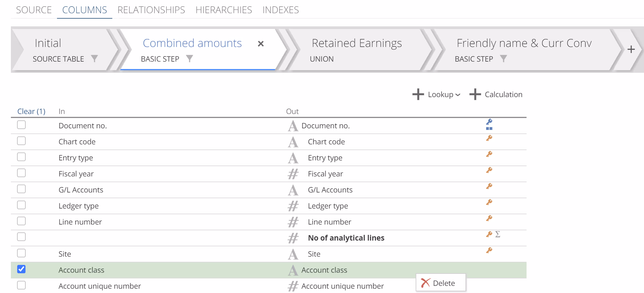Close the Combined amounts step
Screen dimensions: 644x293
pyautogui.click(x=260, y=44)
